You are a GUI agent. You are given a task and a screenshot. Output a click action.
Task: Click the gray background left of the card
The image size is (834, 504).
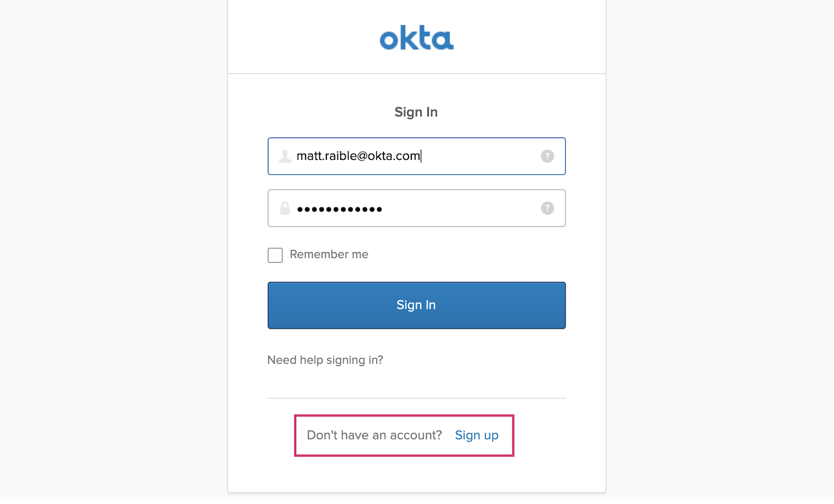click(x=114, y=250)
